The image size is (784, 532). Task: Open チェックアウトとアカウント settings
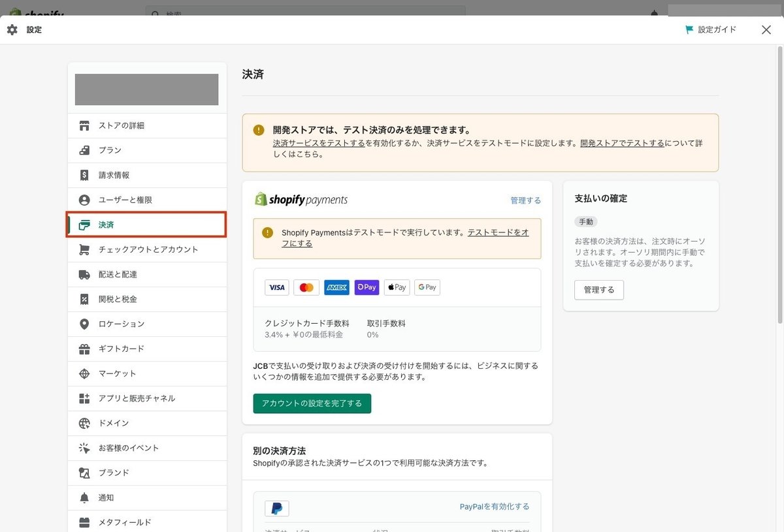click(147, 249)
